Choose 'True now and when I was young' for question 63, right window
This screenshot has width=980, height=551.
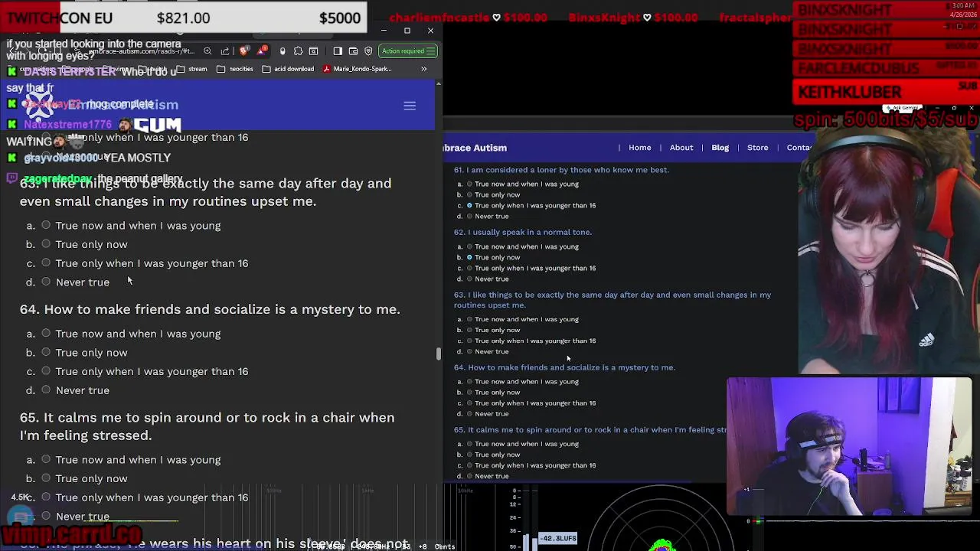(x=469, y=319)
